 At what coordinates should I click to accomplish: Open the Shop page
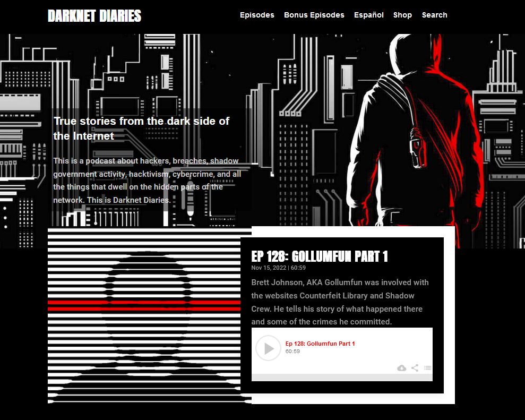[402, 15]
